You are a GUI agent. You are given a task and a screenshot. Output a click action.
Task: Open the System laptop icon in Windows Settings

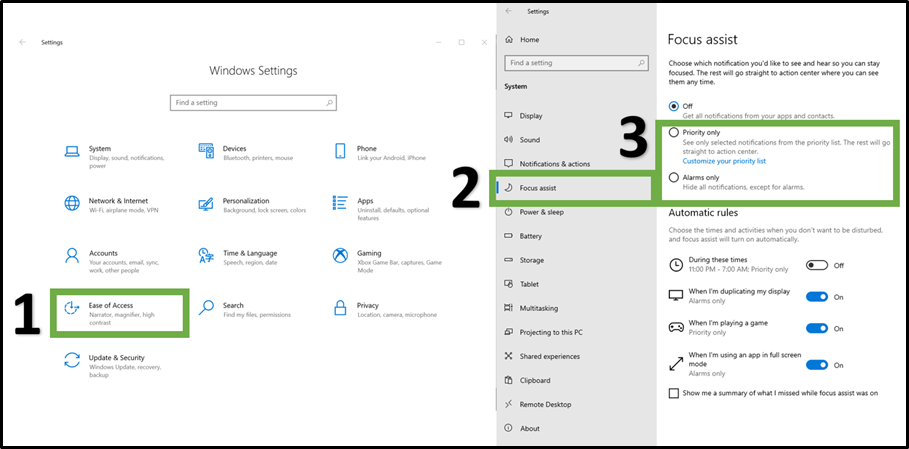72,151
